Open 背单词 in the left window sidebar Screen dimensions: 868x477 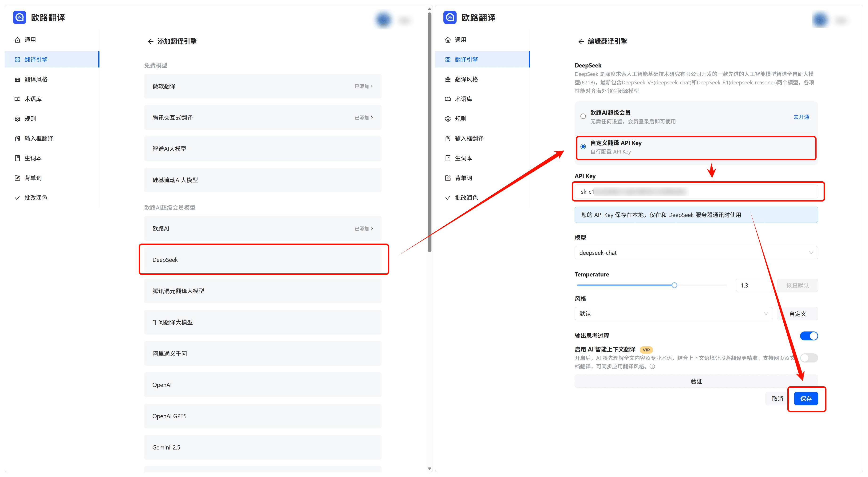(52, 178)
